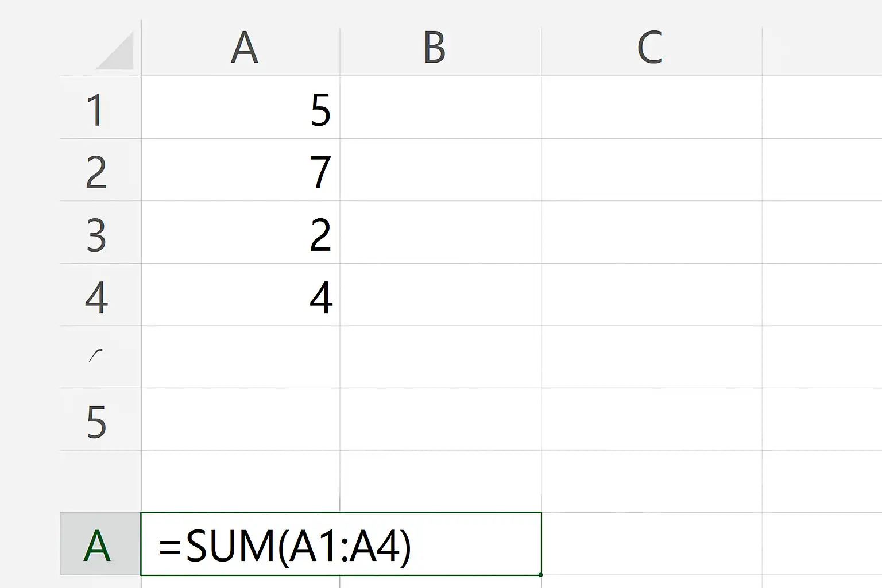This screenshot has width=882, height=588.
Task: Select the row 2 header
Action: coord(100,170)
